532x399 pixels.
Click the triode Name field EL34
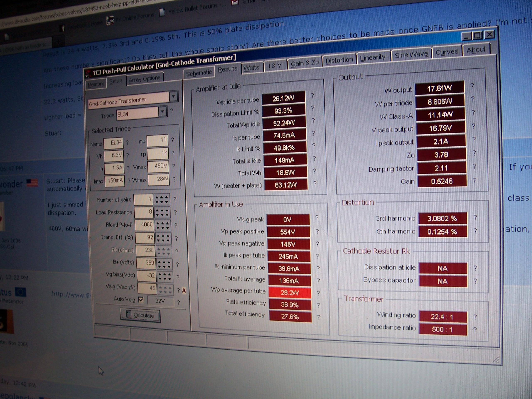[114, 143]
